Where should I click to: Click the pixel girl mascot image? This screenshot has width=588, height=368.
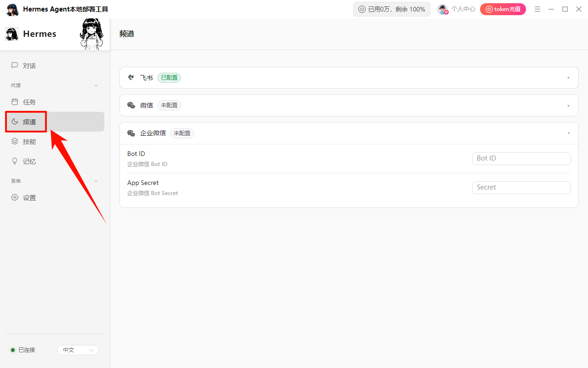[91, 34]
